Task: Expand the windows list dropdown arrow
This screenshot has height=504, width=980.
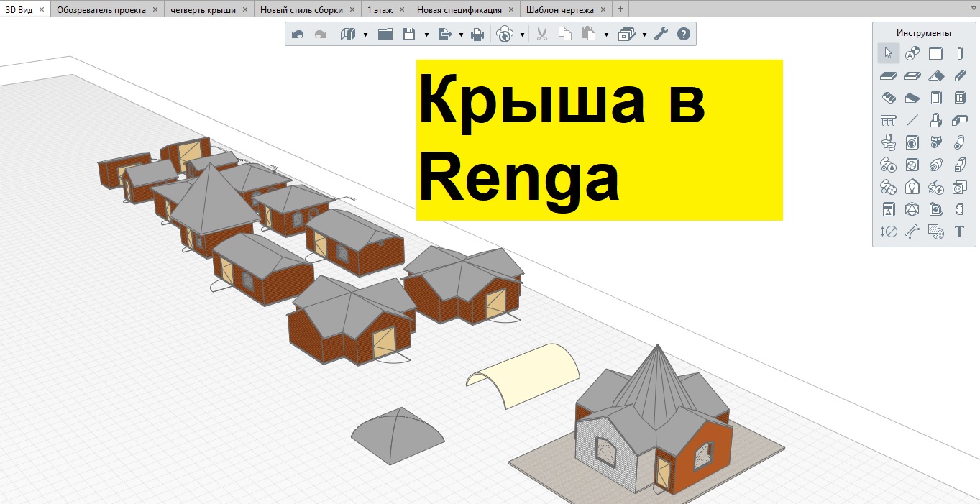Action: point(644,35)
